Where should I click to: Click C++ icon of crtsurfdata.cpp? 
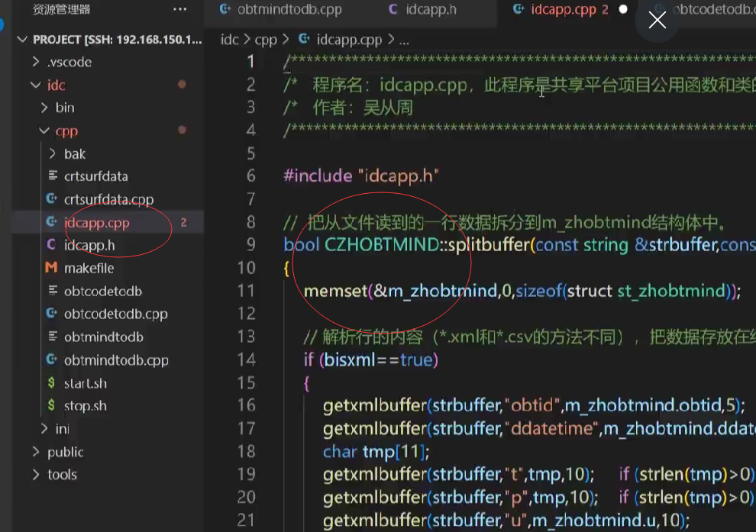click(52, 198)
